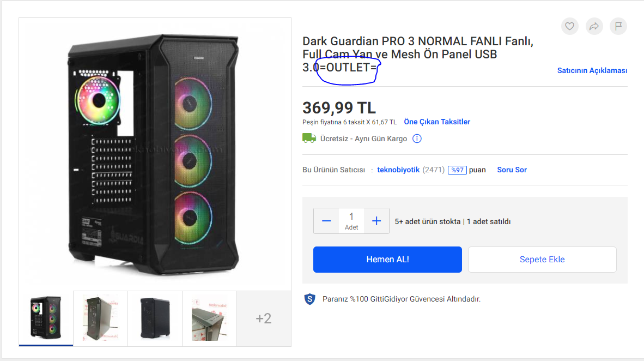
Task: Click the flag report icon
Action: tap(618, 26)
